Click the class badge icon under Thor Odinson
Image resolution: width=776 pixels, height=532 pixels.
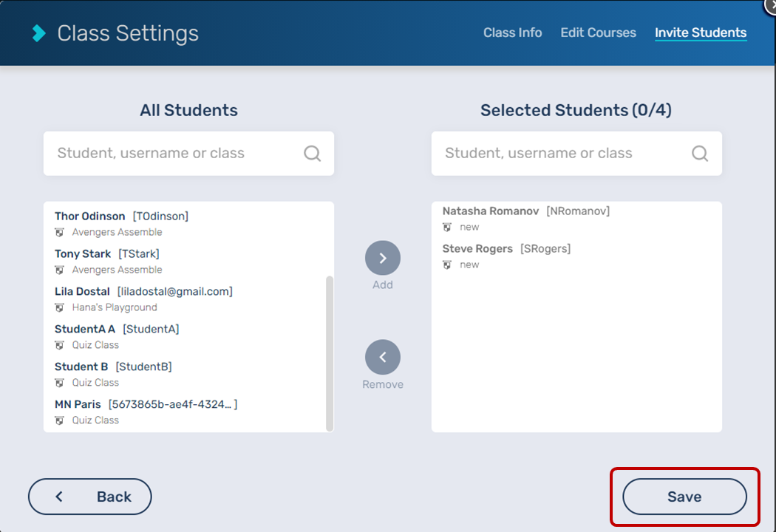(x=60, y=233)
